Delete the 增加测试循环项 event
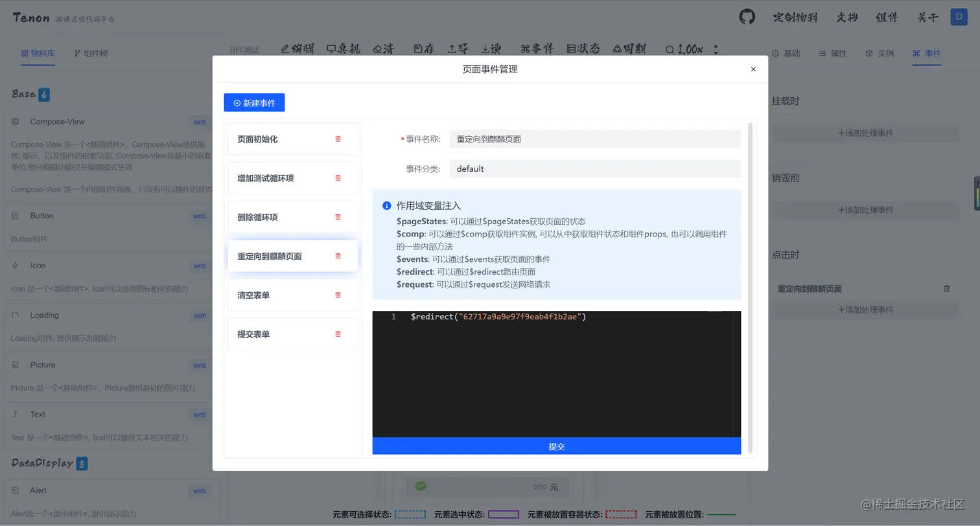Viewport: 980px width, 526px height. tap(338, 178)
